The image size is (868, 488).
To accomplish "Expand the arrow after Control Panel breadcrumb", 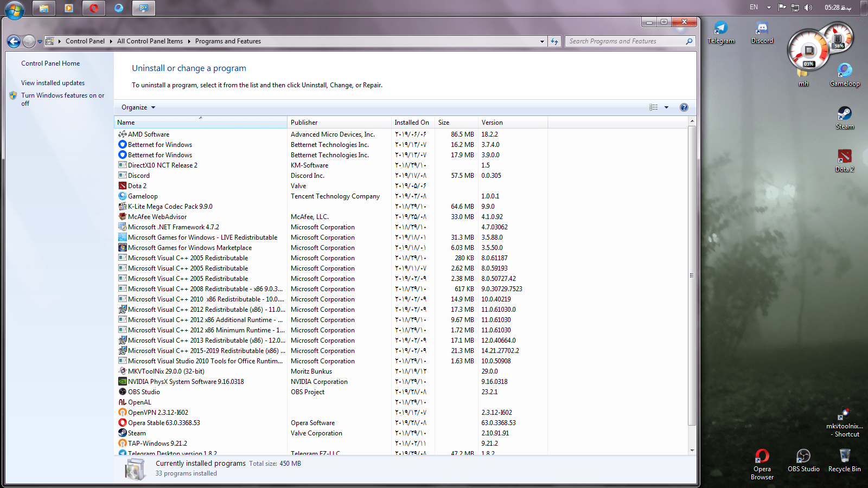I will point(111,41).
